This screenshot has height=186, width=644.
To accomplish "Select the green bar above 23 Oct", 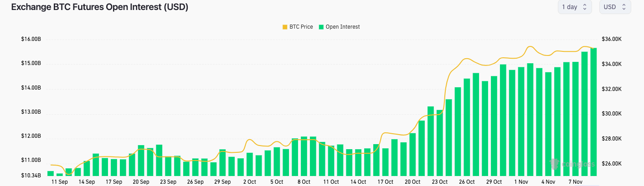I will (440, 142).
